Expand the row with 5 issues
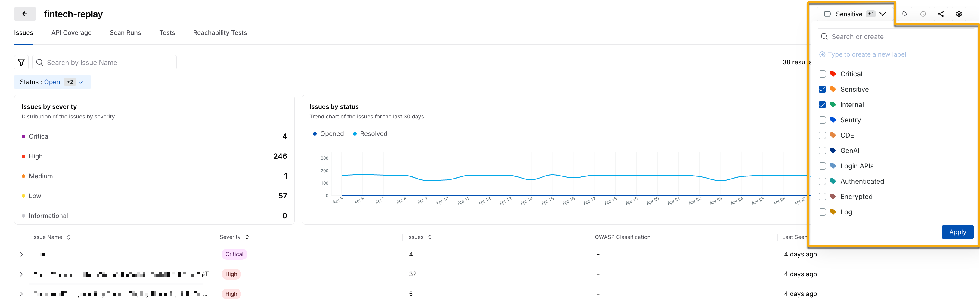The image size is (980, 306). point(21,294)
